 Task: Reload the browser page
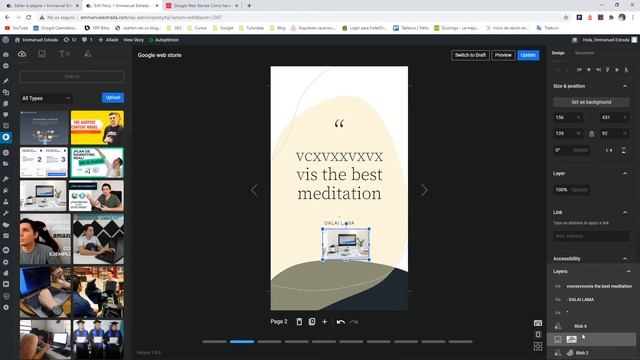(29, 18)
